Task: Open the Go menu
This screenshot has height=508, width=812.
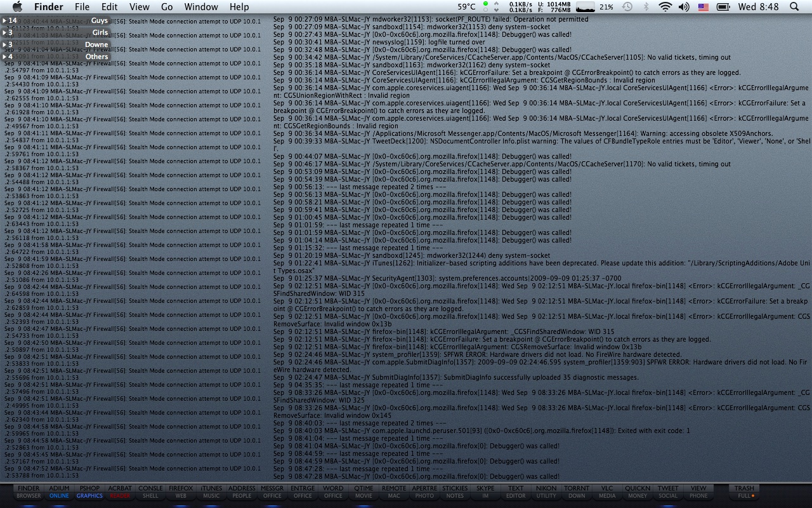Action: [167, 7]
